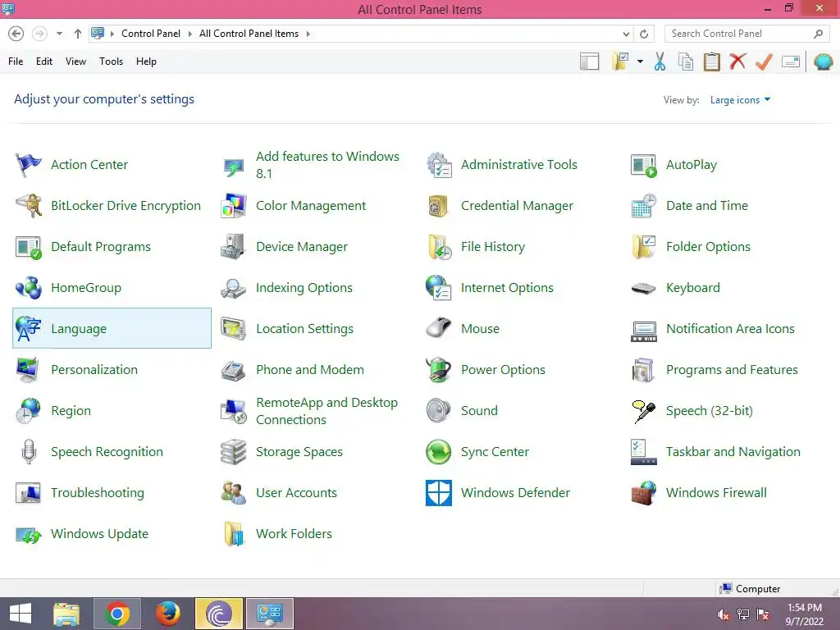Open the View menu
The height and width of the screenshot is (630, 840).
(75, 62)
